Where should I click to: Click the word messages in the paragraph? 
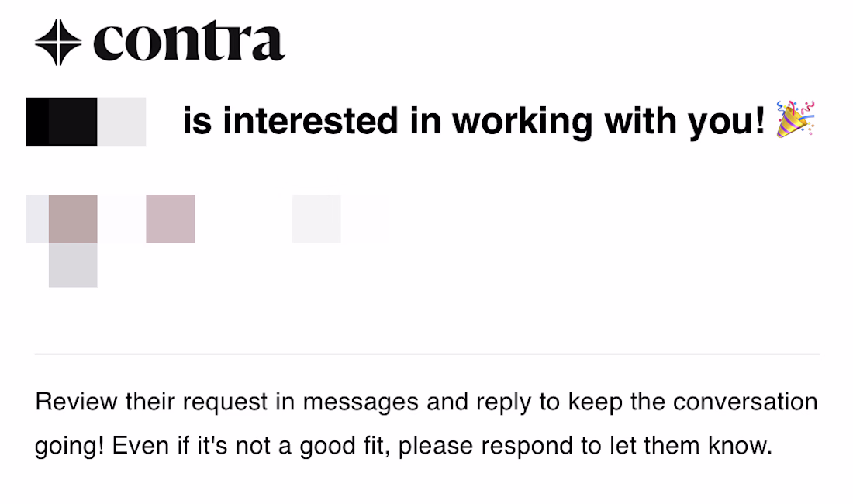click(x=361, y=402)
